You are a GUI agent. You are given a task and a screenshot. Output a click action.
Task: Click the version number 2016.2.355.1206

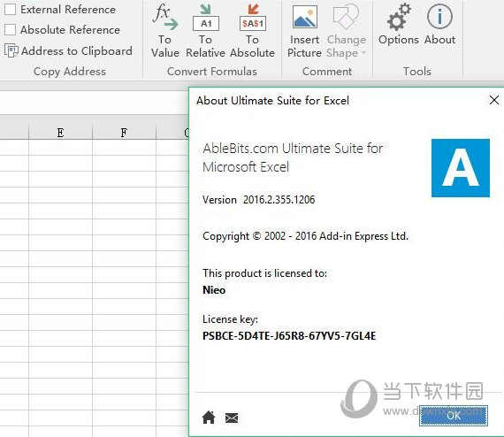(x=279, y=200)
